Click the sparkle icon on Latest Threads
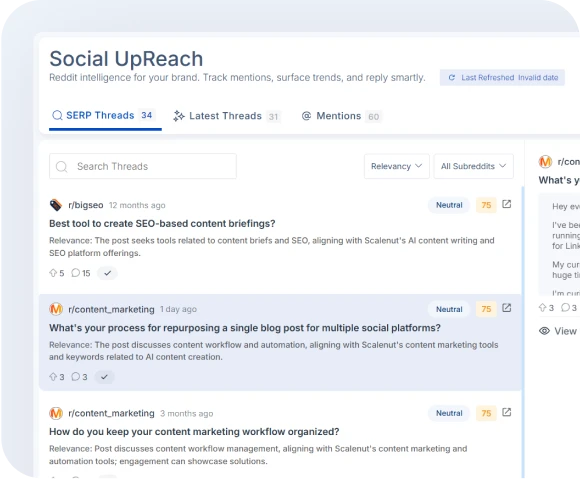Viewport: 580px width, 479px height. [x=179, y=116]
